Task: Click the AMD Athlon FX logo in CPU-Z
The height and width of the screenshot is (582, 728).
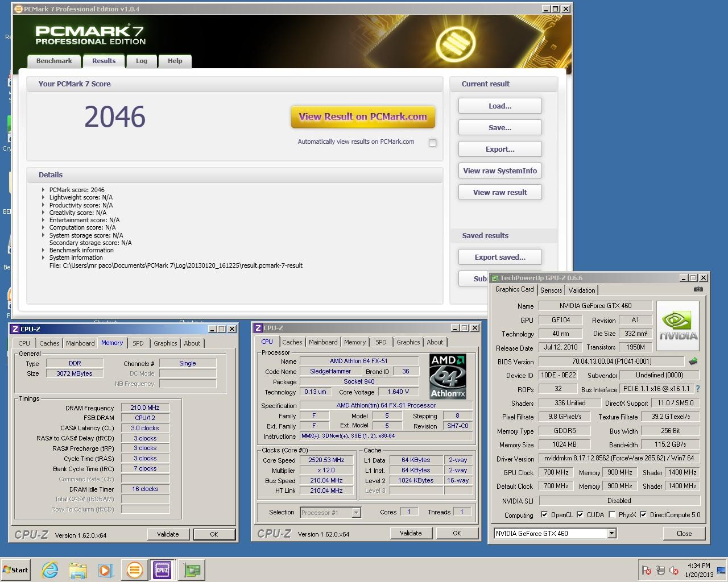Action: pyautogui.click(x=448, y=376)
